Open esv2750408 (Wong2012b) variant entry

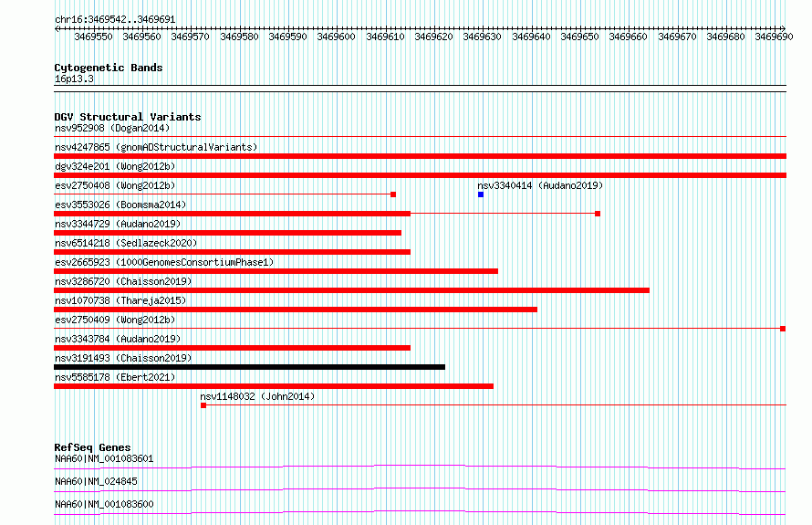pos(115,185)
